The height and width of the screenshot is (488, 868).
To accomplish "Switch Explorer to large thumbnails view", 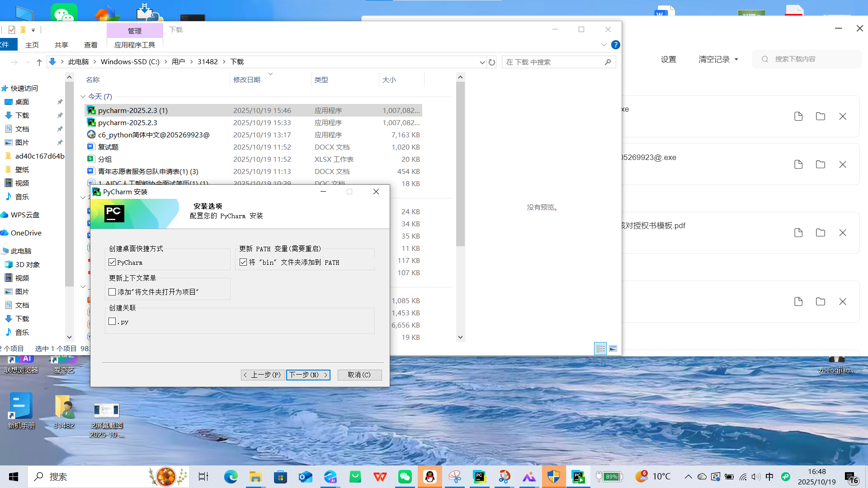I will (x=613, y=348).
